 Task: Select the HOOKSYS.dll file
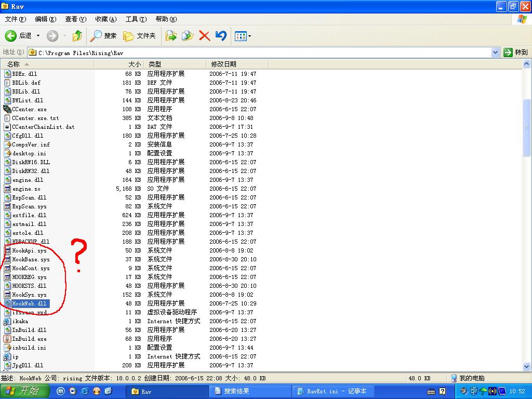[x=29, y=286]
